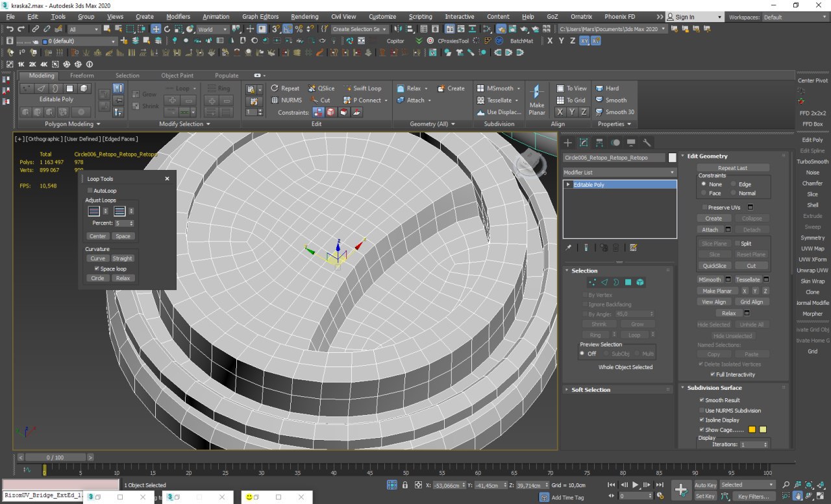
Task: Open the Create Selection Set dropdown
Action: [360, 29]
